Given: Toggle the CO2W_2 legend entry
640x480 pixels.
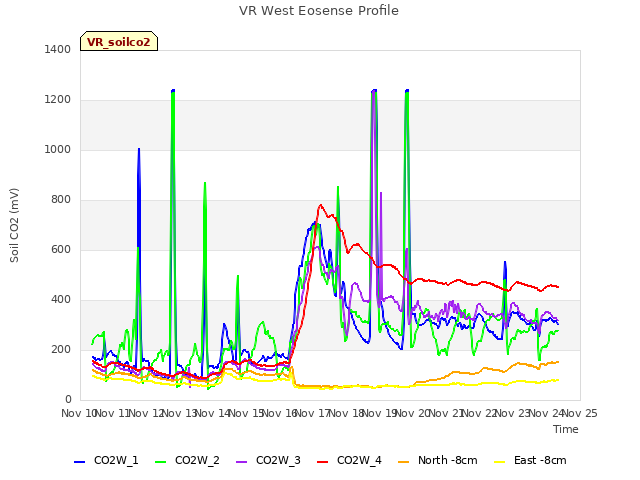Looking at the screenshot, I should pos(187,460).
